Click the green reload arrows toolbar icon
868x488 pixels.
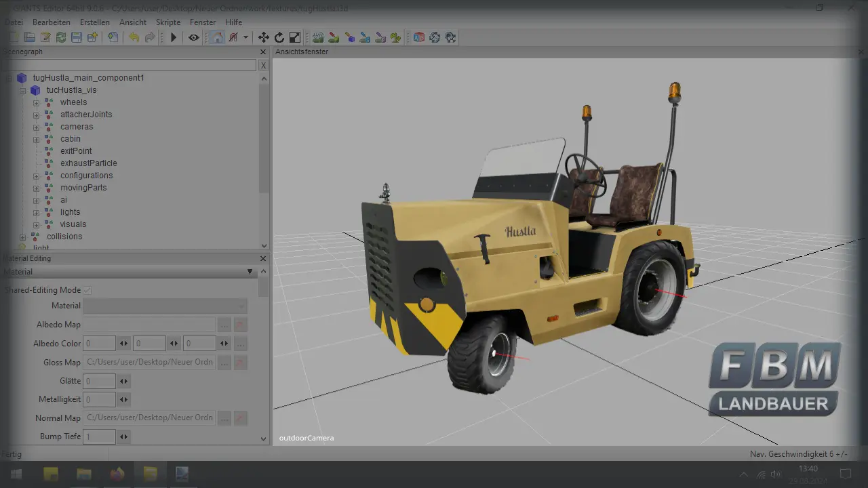tap(61, 37)
